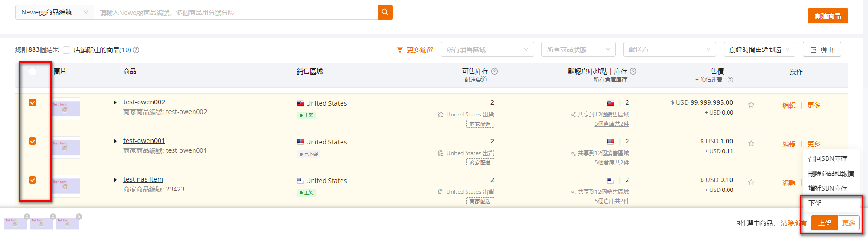Enable the 店鋪關注的商品 checkbox

(x=67, y=50)
